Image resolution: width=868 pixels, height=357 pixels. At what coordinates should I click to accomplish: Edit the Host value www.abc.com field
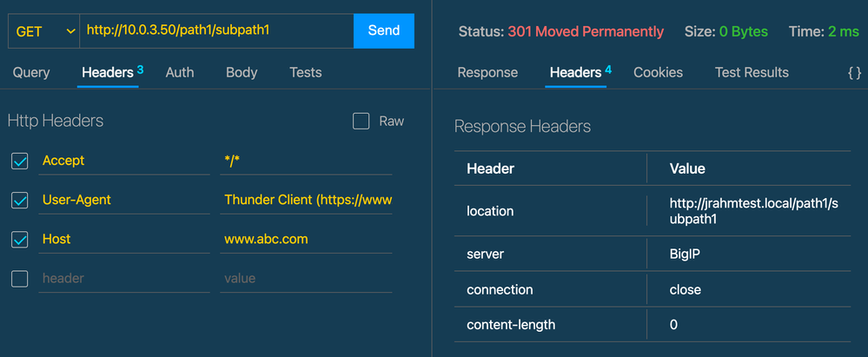tap(306, 239)
